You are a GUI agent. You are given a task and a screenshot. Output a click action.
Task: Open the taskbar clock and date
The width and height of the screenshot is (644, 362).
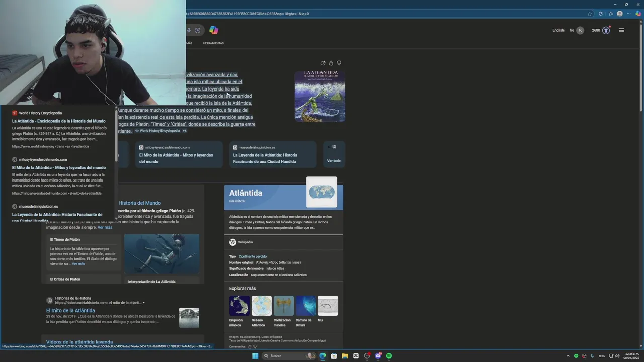click(x=631, y=356)
